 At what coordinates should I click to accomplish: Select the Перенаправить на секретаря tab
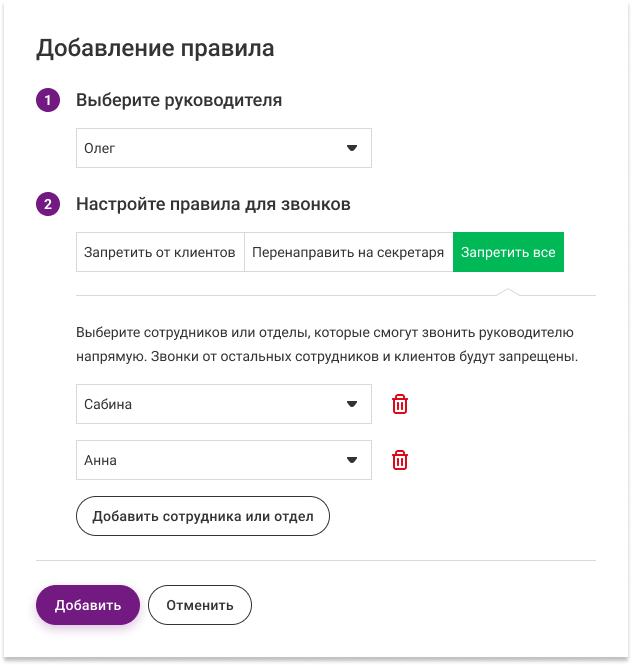pos(348,253)
